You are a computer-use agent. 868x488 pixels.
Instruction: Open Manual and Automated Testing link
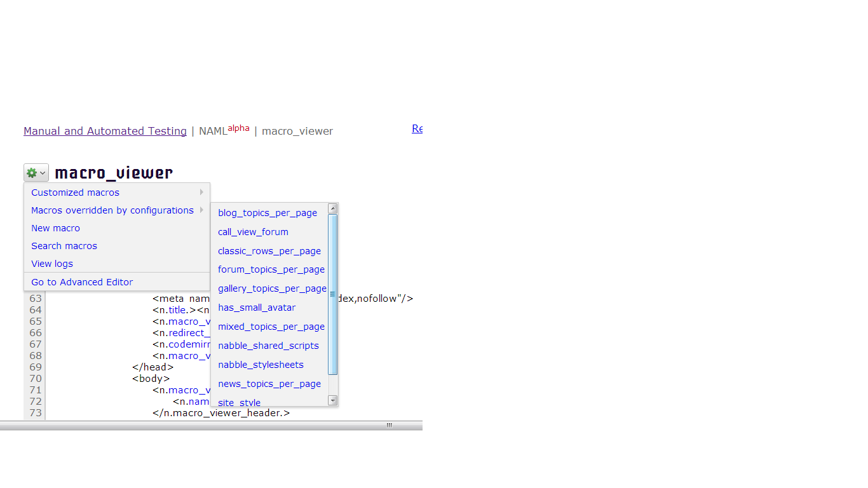click(105, 131)
